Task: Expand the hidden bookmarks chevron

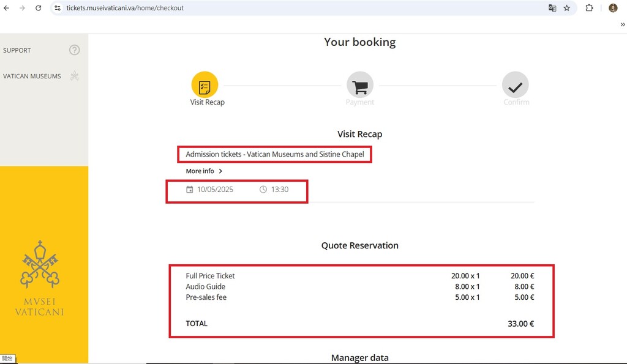Action: [x=622, y=24]
